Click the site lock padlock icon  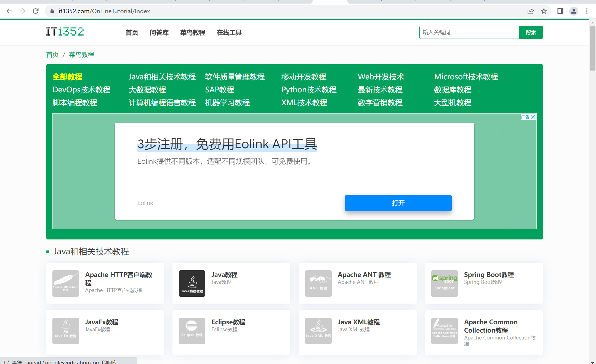tap(52, 11)
